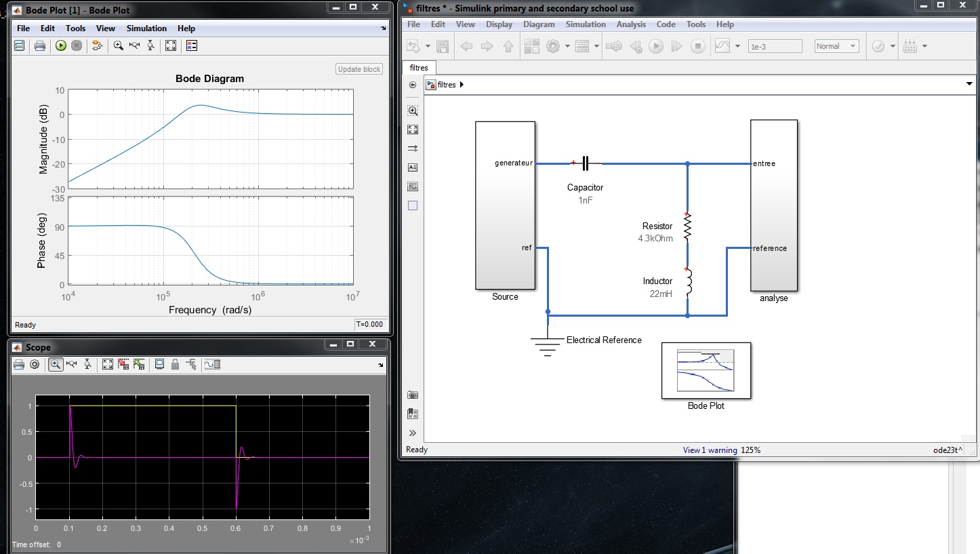The width and height of the screenshot is (980, 554).
Task: Click the simulation stop time field
Action: 775,46
